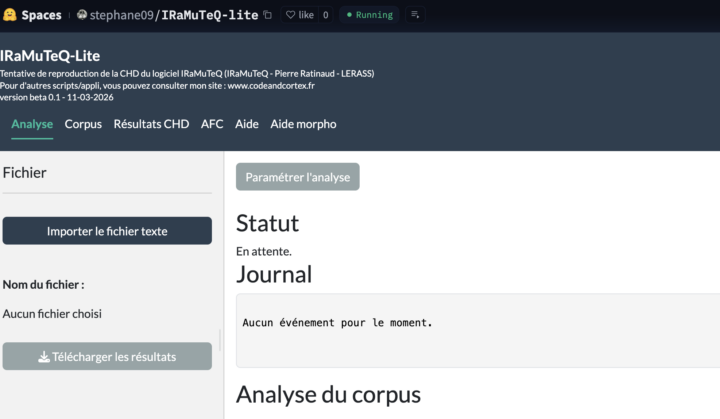The height and width of the screenshot is (419, 720).
Task: Click the Hugging Face Spaces logo
Action: pyautogui.click(x=10, y=15)
